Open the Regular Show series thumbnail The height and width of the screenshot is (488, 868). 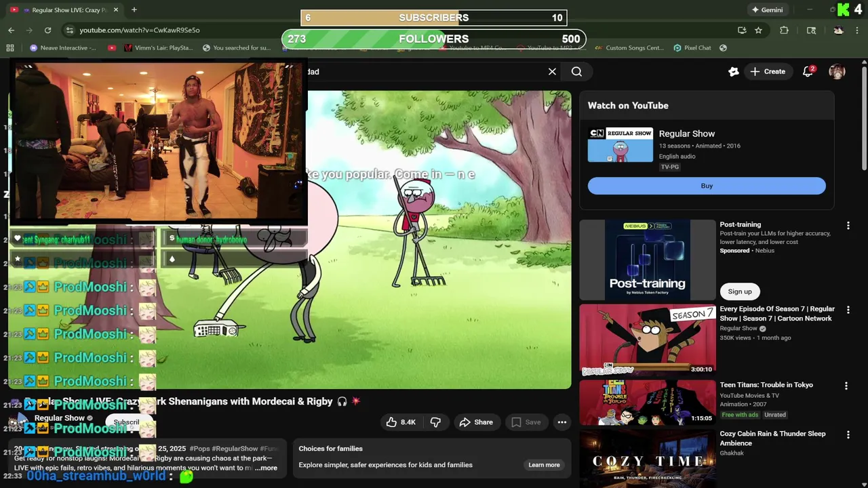tap(620, 145)
